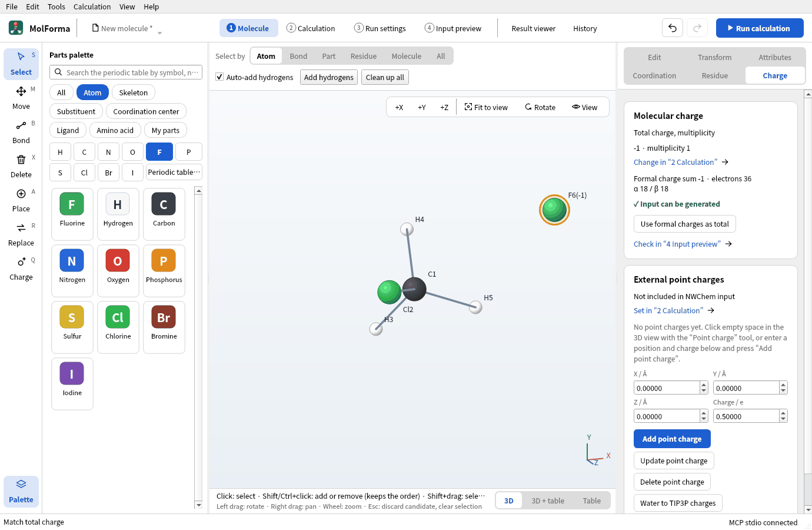Follow the 'Check in 4 Input preview' link
The image size is (812, 530).
click(683, 244)
